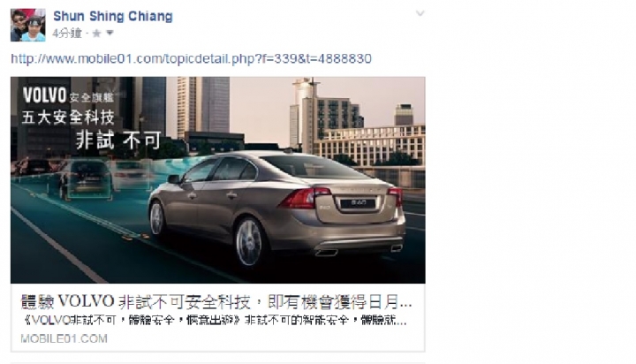
Task: Click the MOBILE01.COM source label
Action: pyautogui.click(x=64, y=338)
